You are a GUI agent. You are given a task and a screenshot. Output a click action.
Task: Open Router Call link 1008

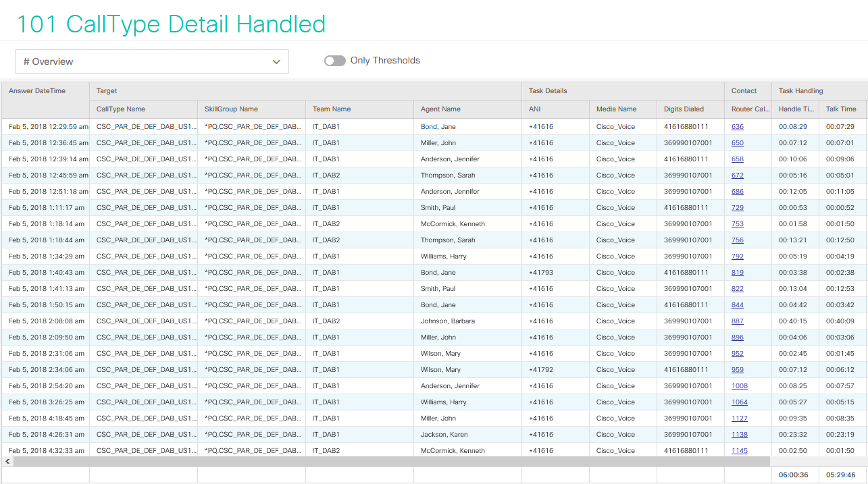(x=740, y=386)
